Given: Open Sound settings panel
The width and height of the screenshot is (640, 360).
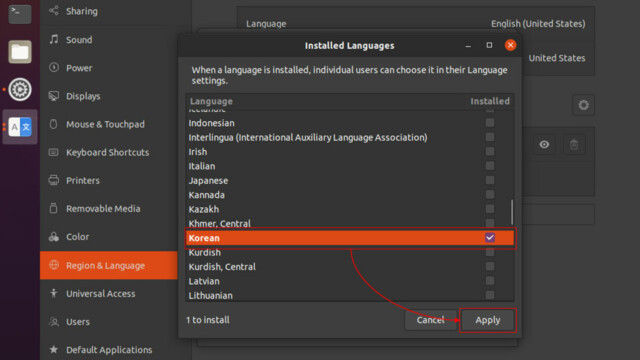Looking at the screenshot, I should (x=109, y=40).
